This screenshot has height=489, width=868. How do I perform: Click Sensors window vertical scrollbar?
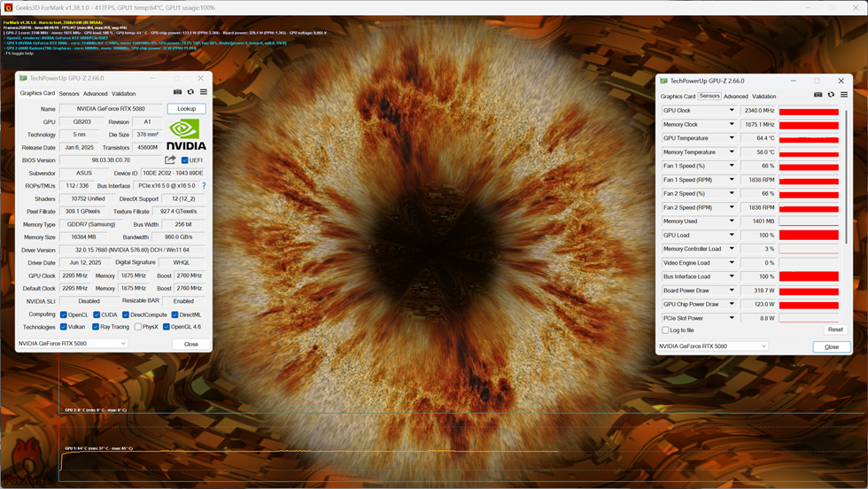click(845, 176)
